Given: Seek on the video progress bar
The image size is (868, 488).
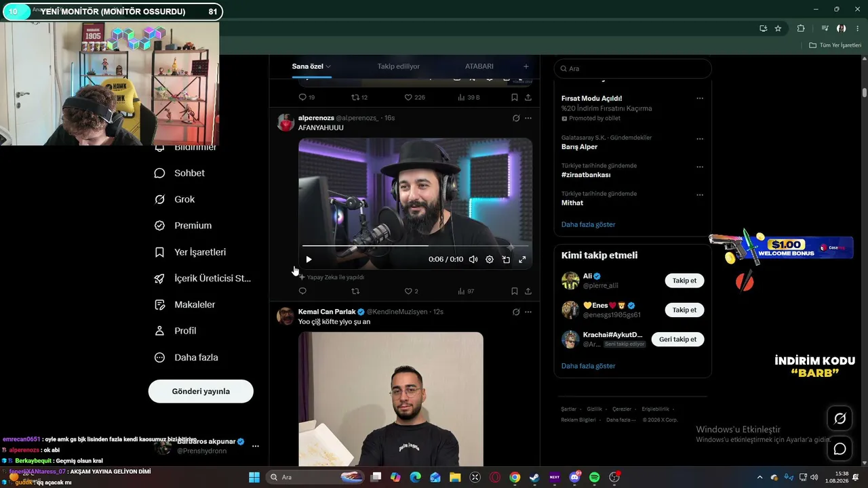Looking at the screenshot, I should [x=415, y=245].
